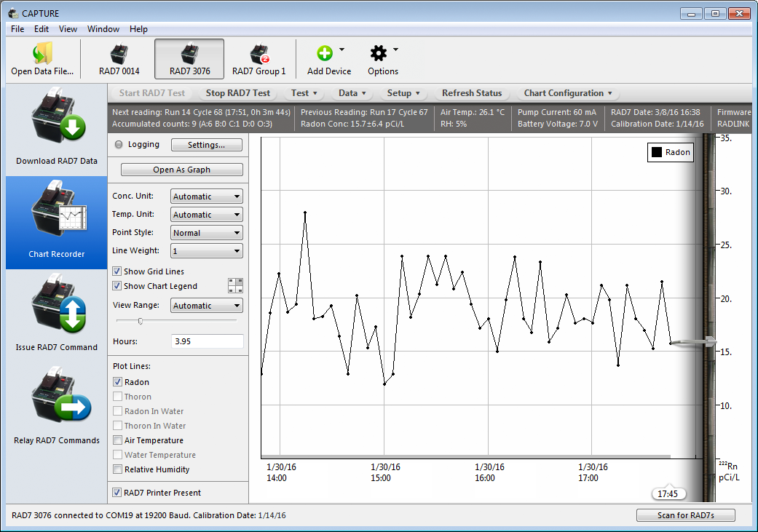Enable Air Temperature plot line
This screenshot has width=758, height=532.
click(117, 440)
